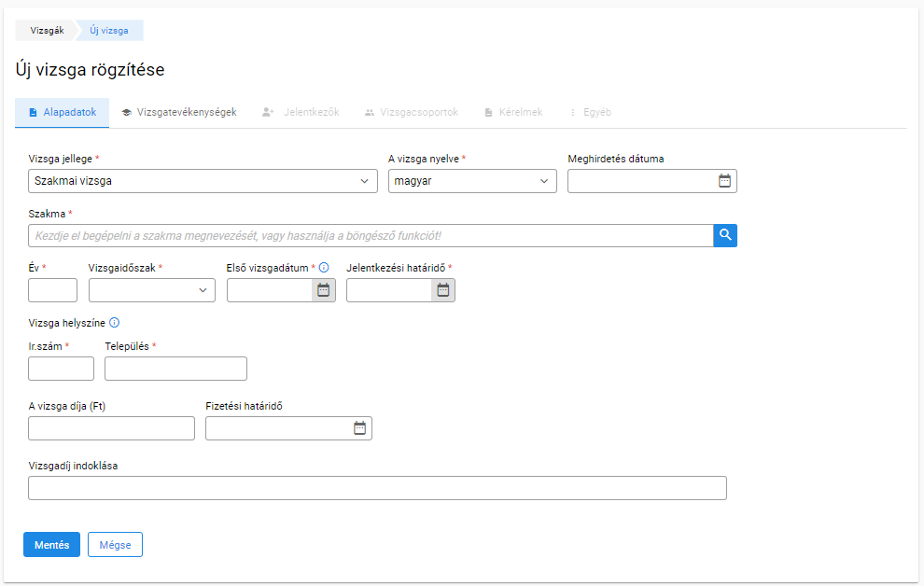
Task: Open the Első vizsgadátum calendar icon
Action: coord(324,290)
